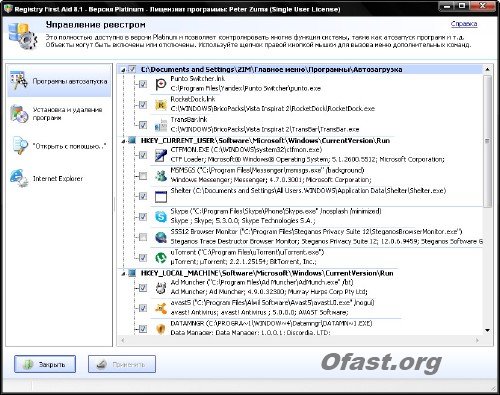This screenshot has width=500, height=395.
Task: Click the HKEY_LOCAL_MACHINE registry key icon
Action: tap(132, 273)
